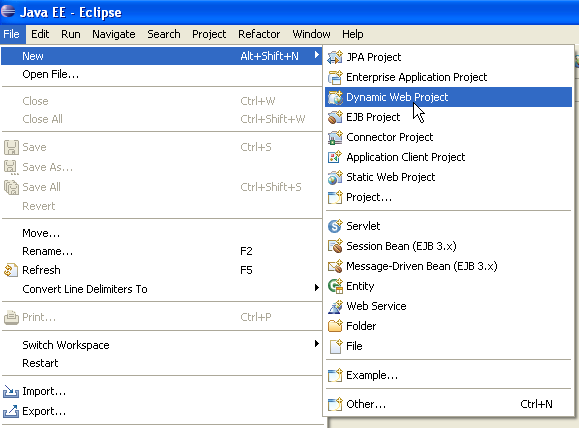Select Rename... menu entry

tap(162, 251)
